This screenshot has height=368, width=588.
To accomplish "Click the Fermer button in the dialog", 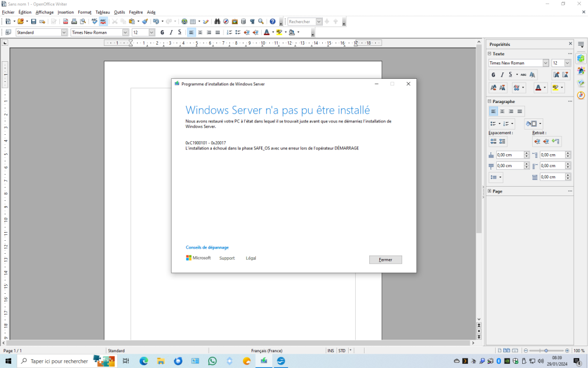I will (x=385, y=260).
